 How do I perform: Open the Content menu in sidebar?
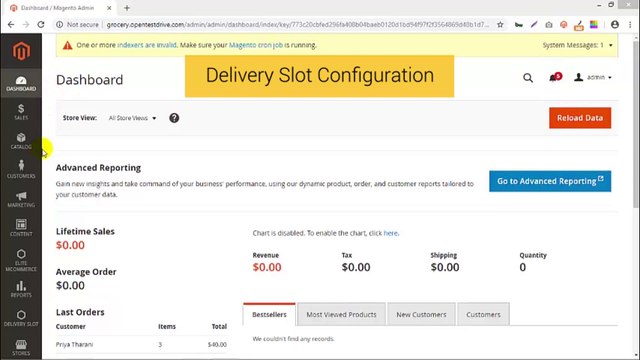21,228
